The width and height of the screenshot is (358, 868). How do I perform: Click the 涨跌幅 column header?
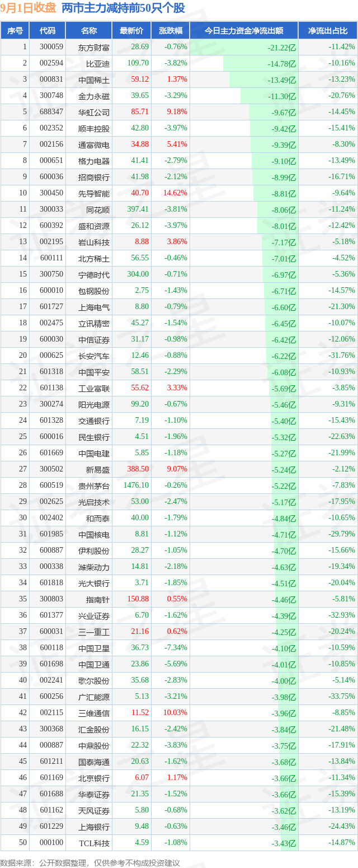point(170,31)
